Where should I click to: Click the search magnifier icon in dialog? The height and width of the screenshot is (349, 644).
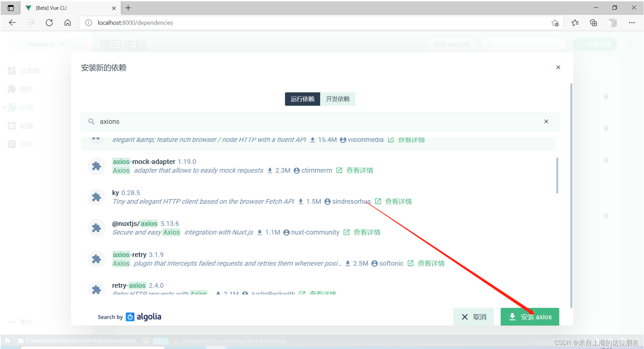pyautogui.click(x=91, y=121)
